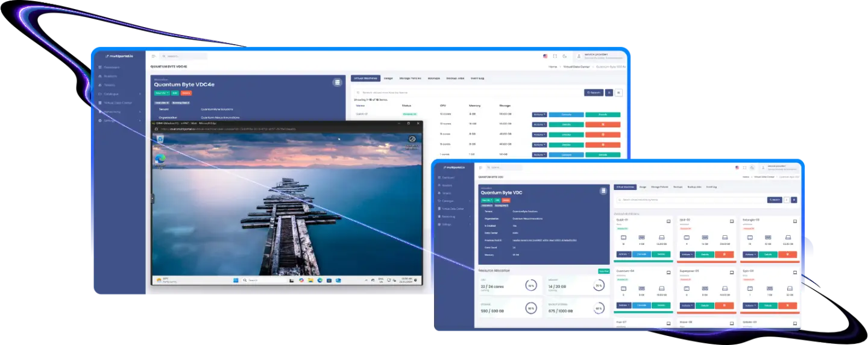
Task: Expand Catalogue in VDC4e window sidebar
Action: coord(119,94)
